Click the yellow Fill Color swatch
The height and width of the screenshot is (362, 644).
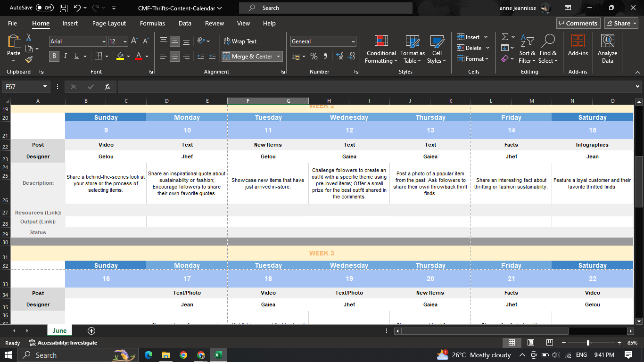pyautogui.click(x=120, y=56)
